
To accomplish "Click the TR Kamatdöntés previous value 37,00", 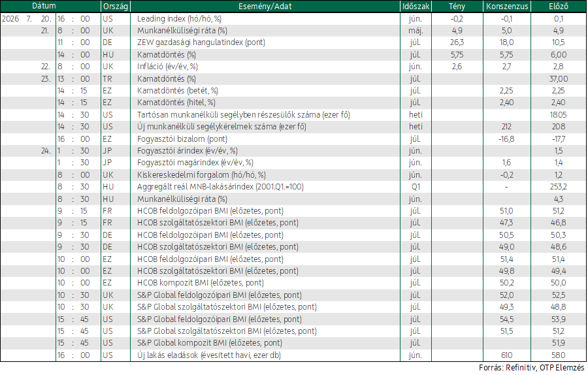I will click(x=559, y=79).
